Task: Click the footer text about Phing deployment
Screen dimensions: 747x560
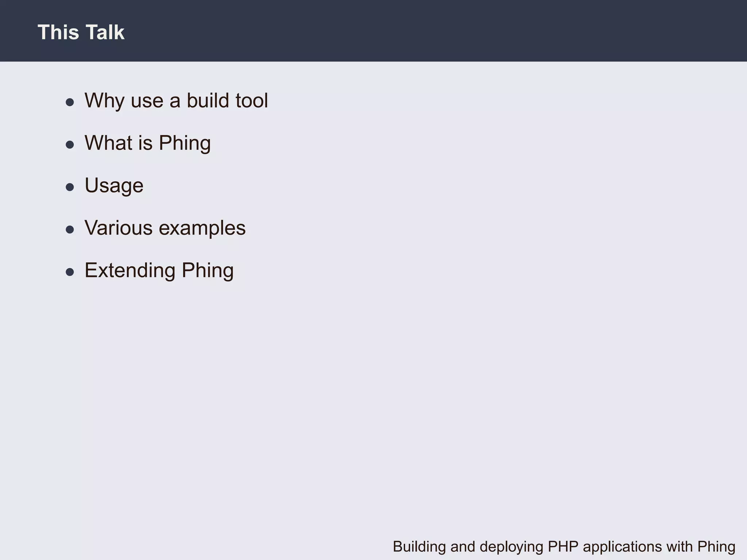Action: coord(564,547)
